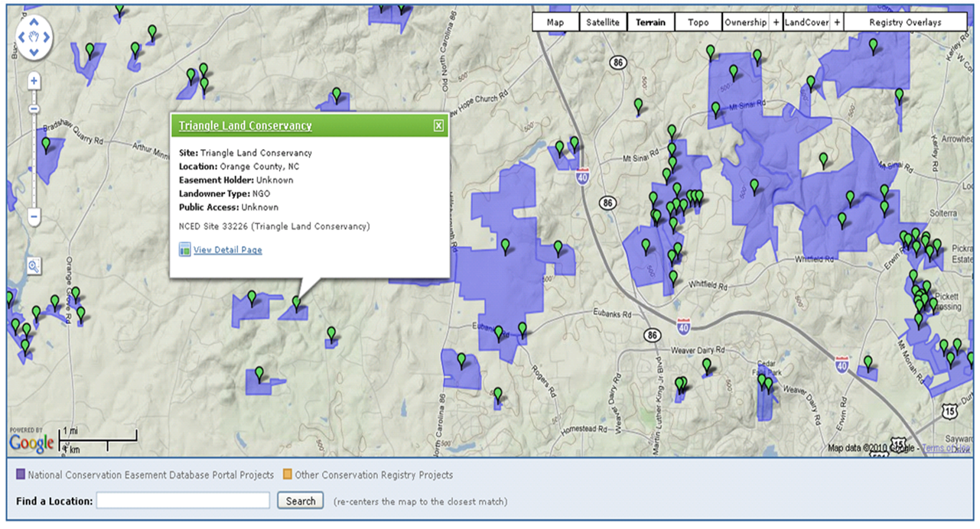Image resolution: width=980 pixels, height=529 pixels.
Task: Click the zoom-in plus icon
Action: (x=32, y=80)
